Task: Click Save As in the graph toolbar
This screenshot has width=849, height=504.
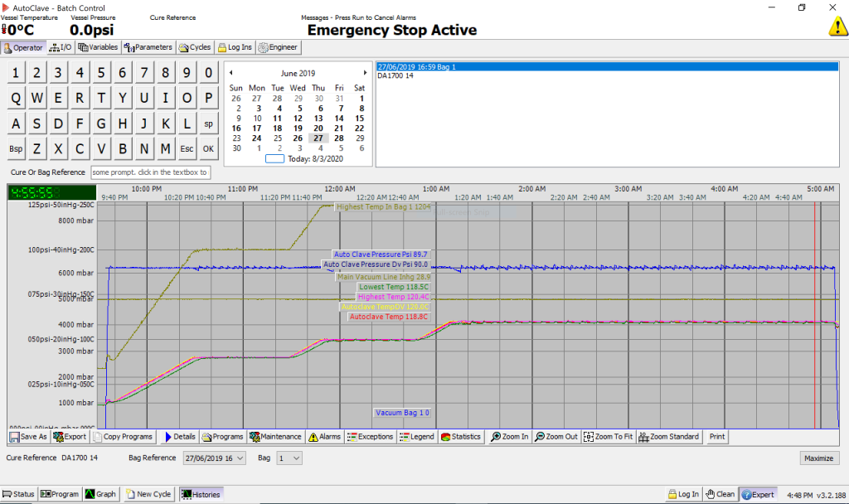Action: pyautogui.click(x=28, y=437)
